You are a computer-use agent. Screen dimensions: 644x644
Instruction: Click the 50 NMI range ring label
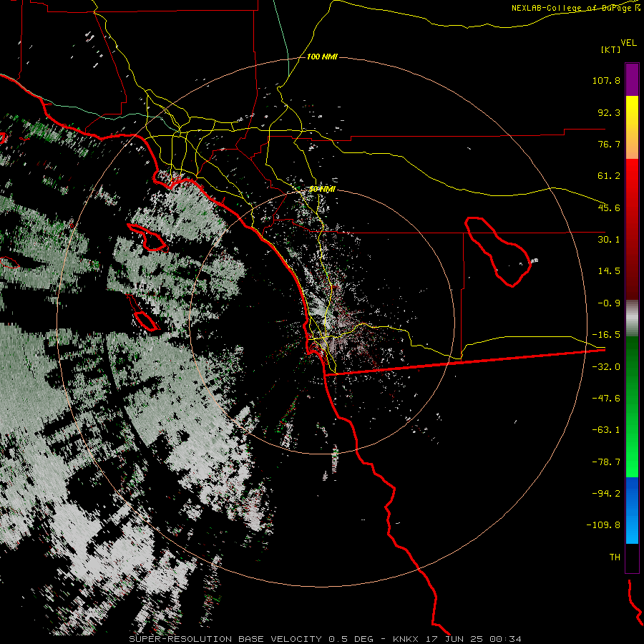tap(322, 189)
